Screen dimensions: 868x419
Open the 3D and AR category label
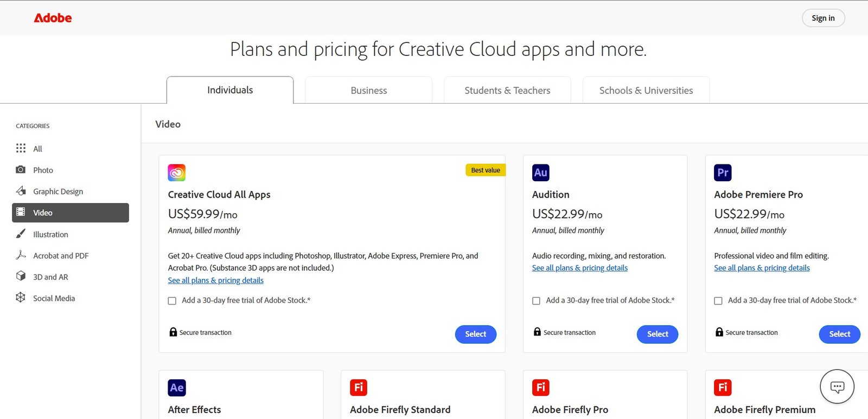[50, 277]
